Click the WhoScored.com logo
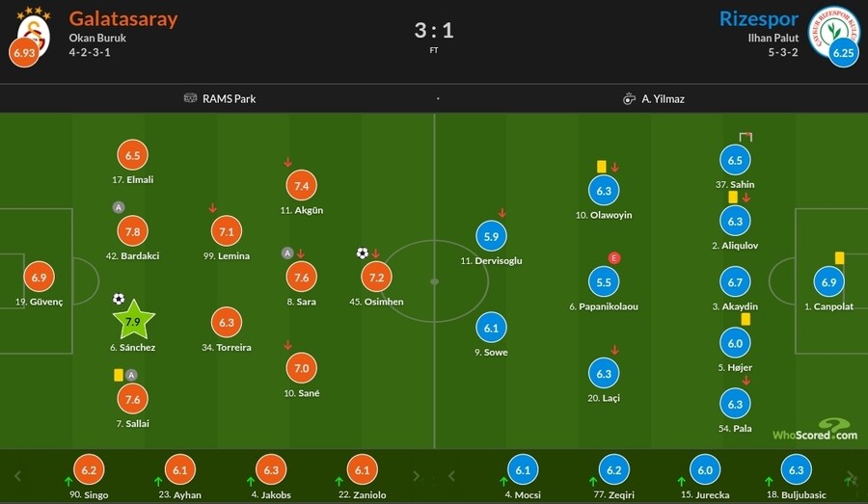The image size is (868, 504). pos(814,429)
